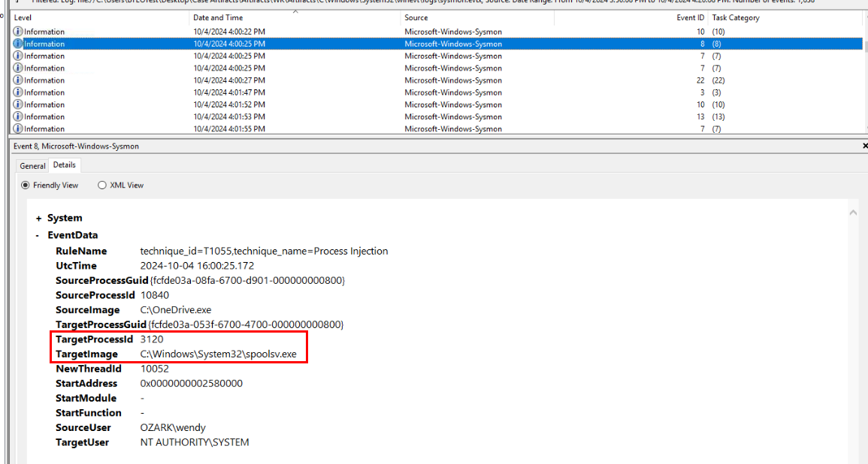
Task: Select the Friendly View radio button
Action: pos(26,185)
